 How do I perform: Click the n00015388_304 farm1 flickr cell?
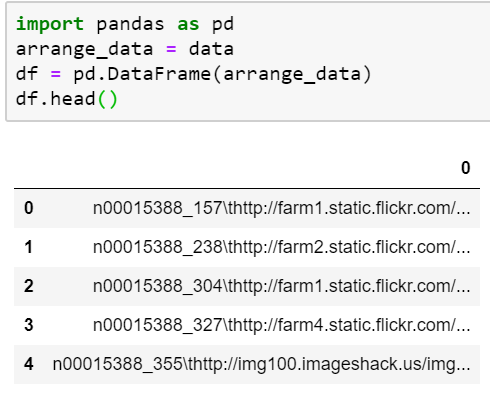282,286
